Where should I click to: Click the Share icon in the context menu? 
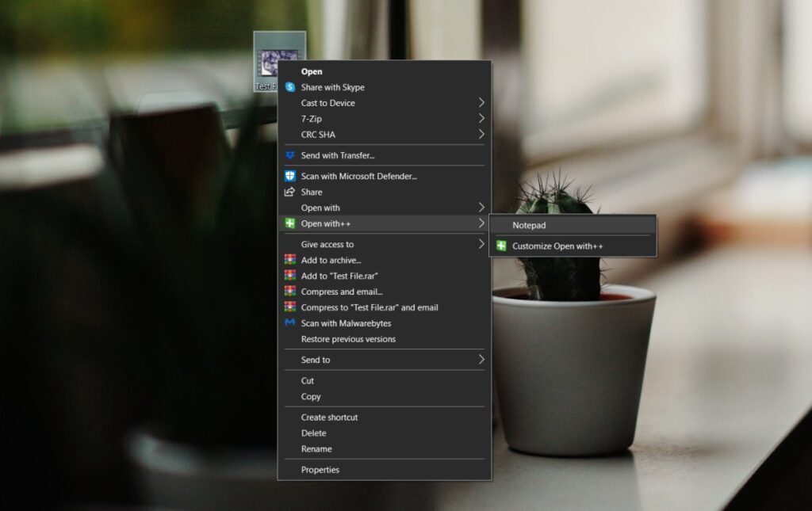point(292,192)
